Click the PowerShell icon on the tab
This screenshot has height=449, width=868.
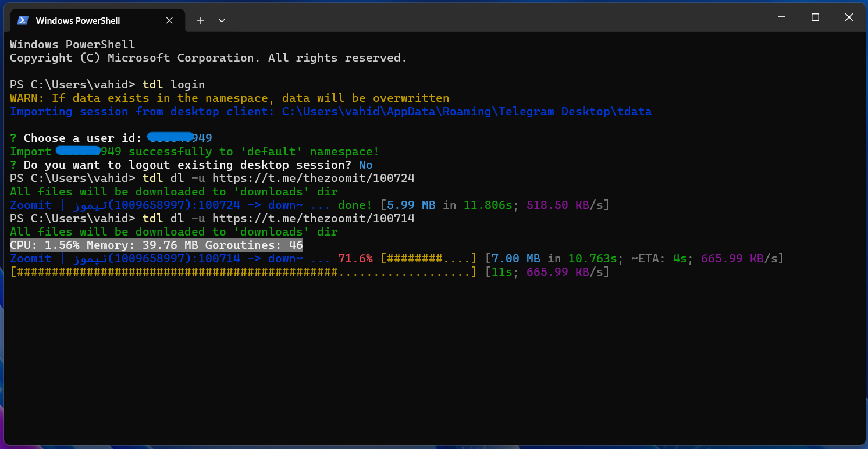pyautogui.click(x=23, y=20)
